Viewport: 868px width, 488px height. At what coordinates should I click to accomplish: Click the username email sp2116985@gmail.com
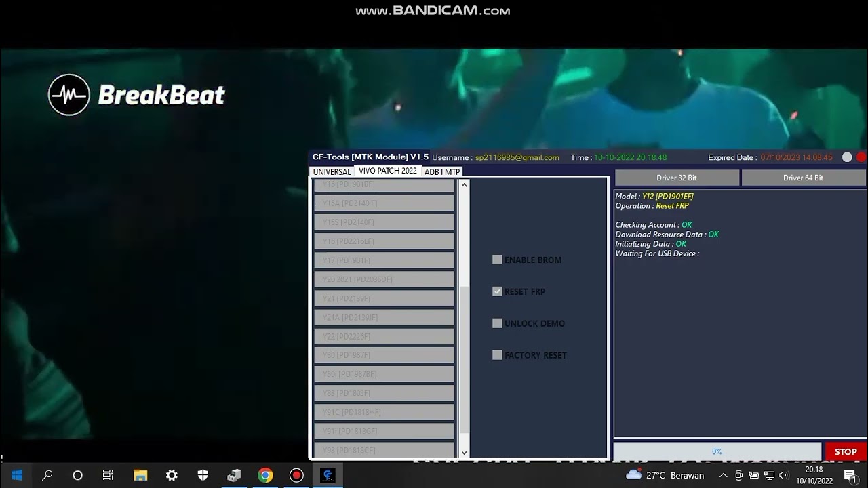[x=517, y=157]
